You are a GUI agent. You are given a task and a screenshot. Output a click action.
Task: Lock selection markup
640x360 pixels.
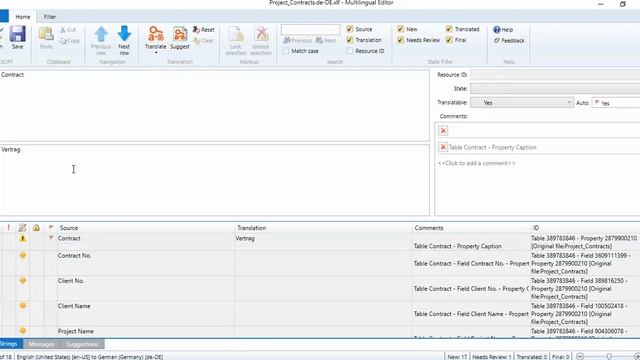pyautogui.click(x=236, y=40)
